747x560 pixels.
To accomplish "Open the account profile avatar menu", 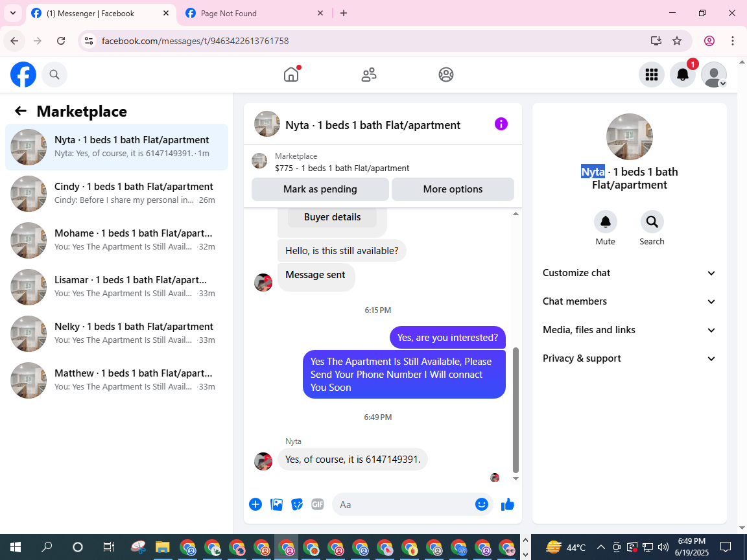I will click(x=714, y=75).
